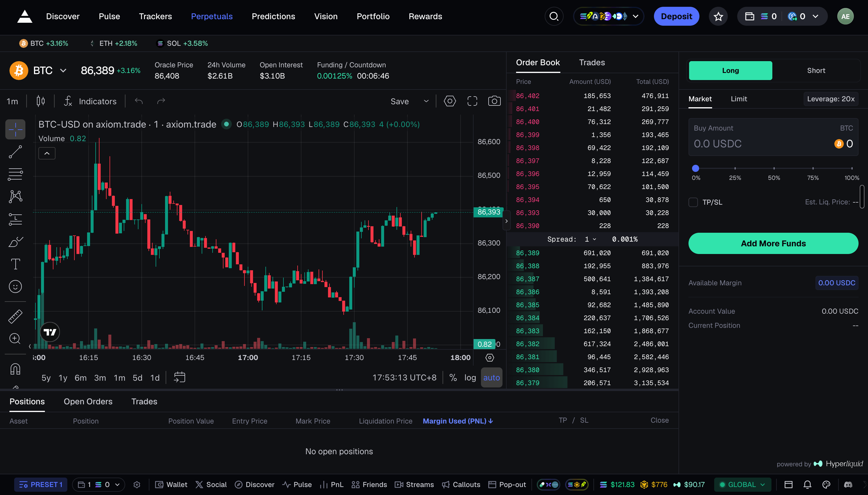Toggle percent scale on chart
The height and width of the screenshot is (495, 868).
(x=453, y=377)
